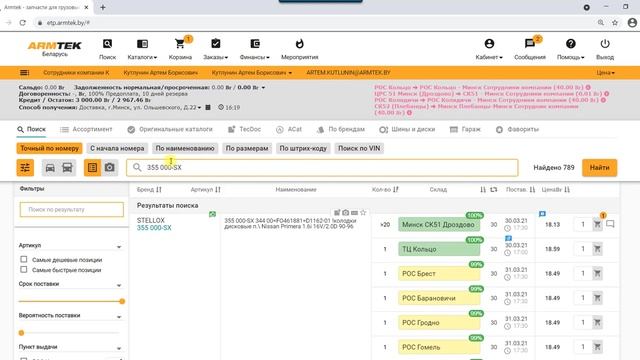This screenshot has height=360, width=640.
Task: Open the Каталоги dropdown menu
Action: pyautogui.click(x=142, y=49)
